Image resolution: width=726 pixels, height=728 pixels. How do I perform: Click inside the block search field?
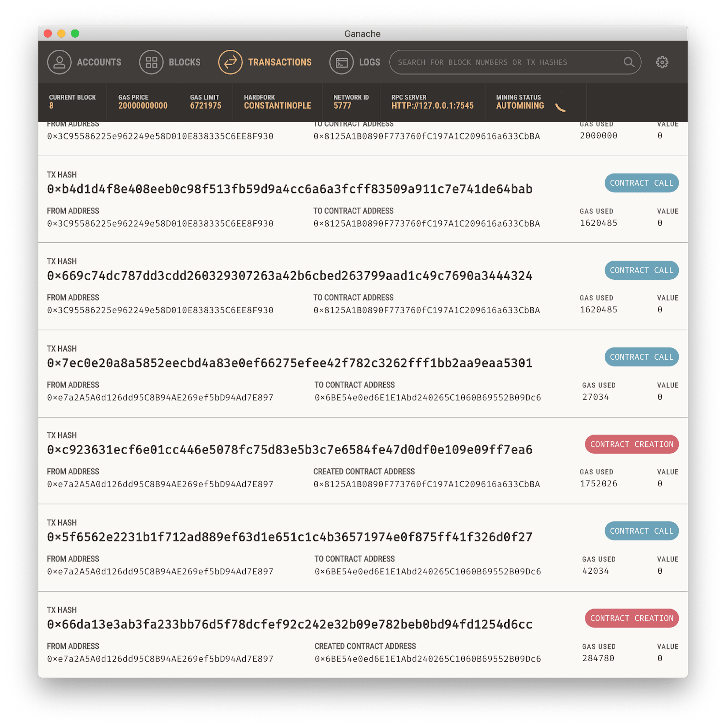[x=489, y=62]
